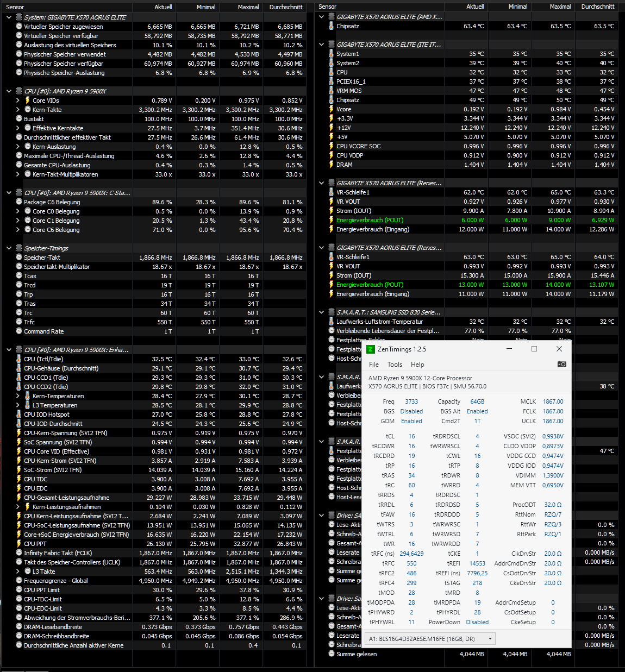The image size is (625, 672).
Task: Collapse the Speicher-Timings section
Action: [x=8, y=248]
